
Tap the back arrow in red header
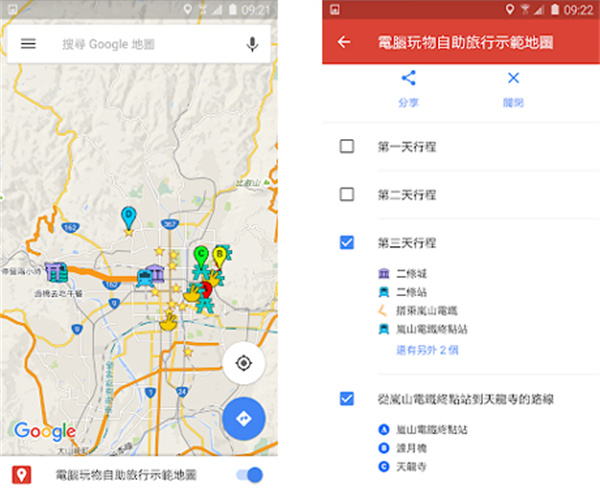click(x=344, y=42)
